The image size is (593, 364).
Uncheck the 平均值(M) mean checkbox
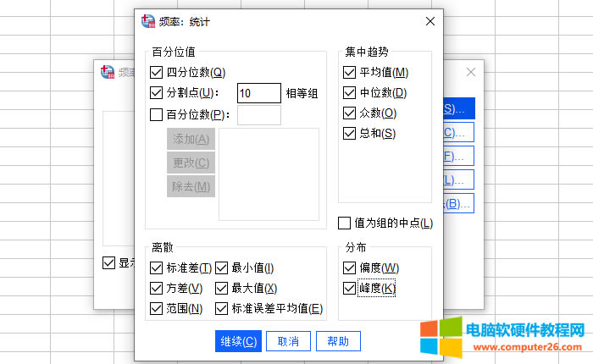[349, 72]
